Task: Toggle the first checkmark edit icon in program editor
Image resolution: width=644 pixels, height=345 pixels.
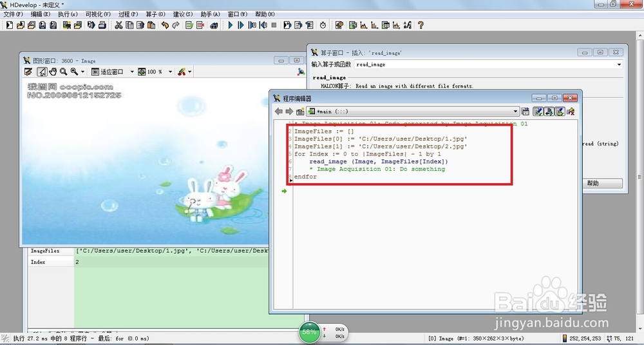Action: coord(538,112)
